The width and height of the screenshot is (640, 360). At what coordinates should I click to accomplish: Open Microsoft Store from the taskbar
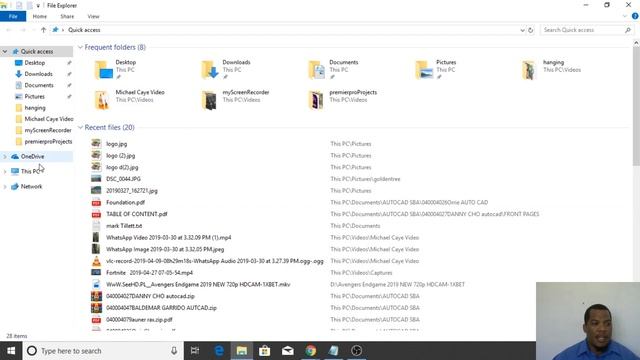(264, 351)
